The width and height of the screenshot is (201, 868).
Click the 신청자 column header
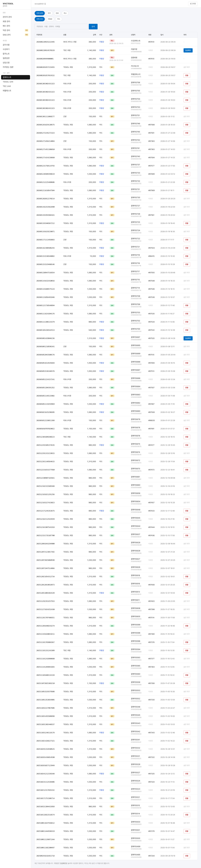(133, 35)
